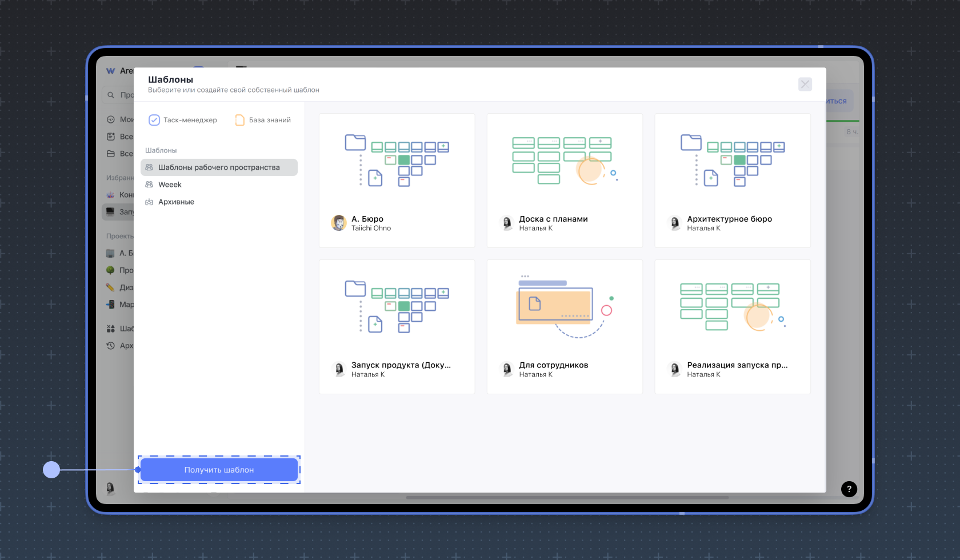Click the База знаний document icon
Viewport: 960px width, 560px height.
(240, 120)
